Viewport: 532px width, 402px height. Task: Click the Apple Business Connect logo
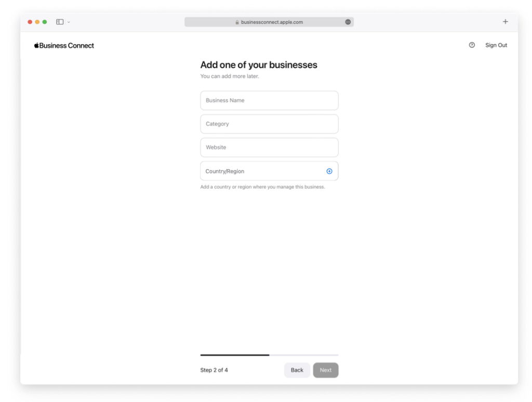point(64,46)
